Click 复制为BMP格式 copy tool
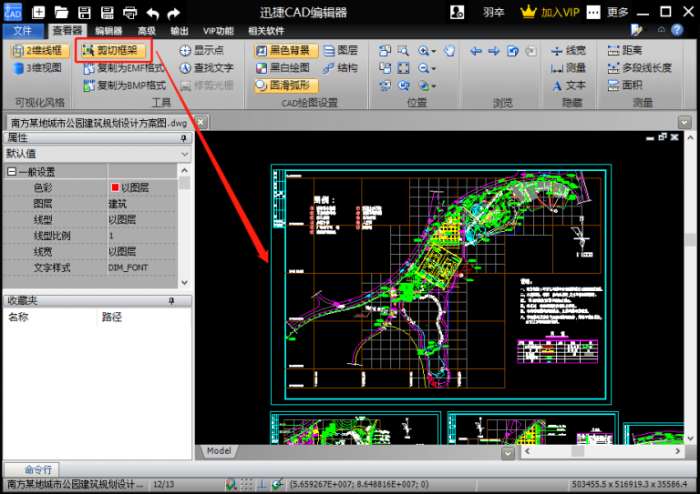Viewport: 700px width, 494px height. click(123, 85)
